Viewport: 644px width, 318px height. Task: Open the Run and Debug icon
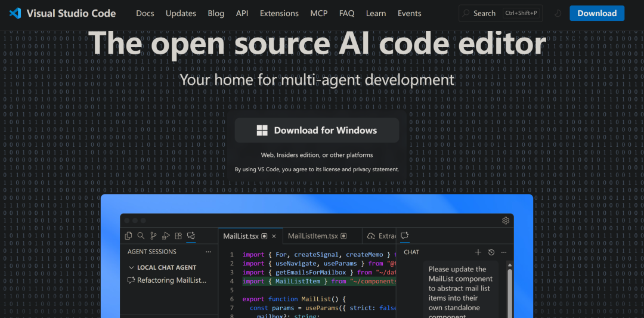pyautogui.click(x=166, y=236)
